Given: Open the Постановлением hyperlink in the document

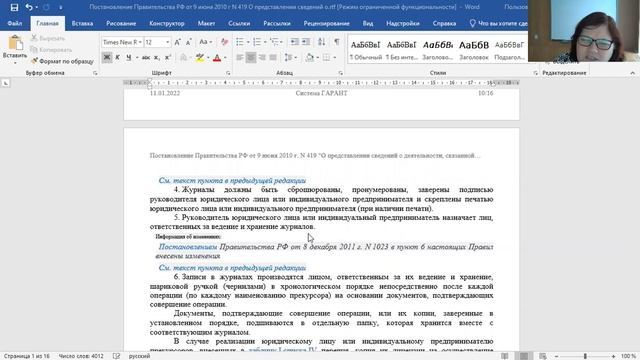Looking at the screenshot, I should point(188,247).
